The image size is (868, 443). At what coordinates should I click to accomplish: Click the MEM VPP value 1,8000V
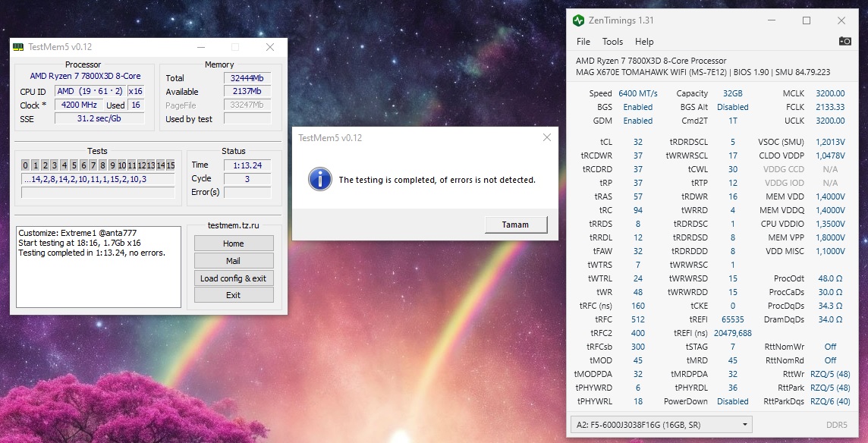(x=830, y=237)
